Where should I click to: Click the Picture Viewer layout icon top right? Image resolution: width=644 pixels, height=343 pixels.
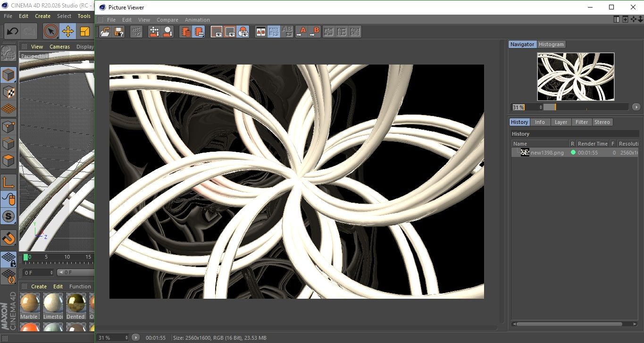[616, 19]
